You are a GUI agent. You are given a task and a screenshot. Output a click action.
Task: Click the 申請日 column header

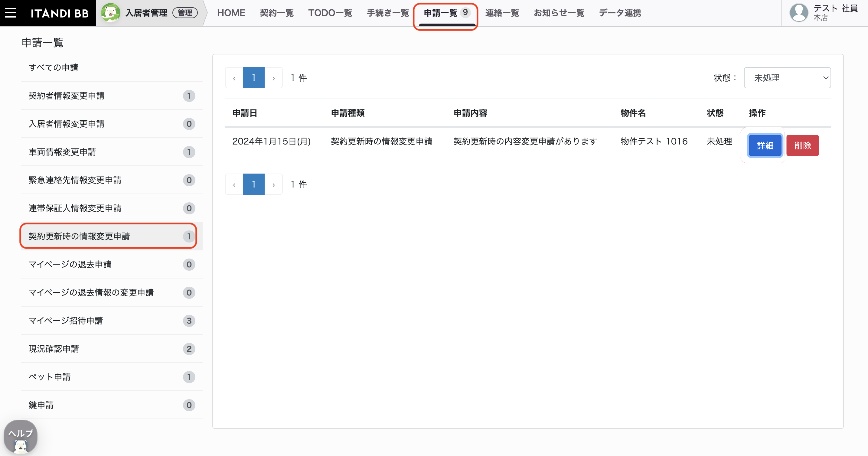[245, 113]
